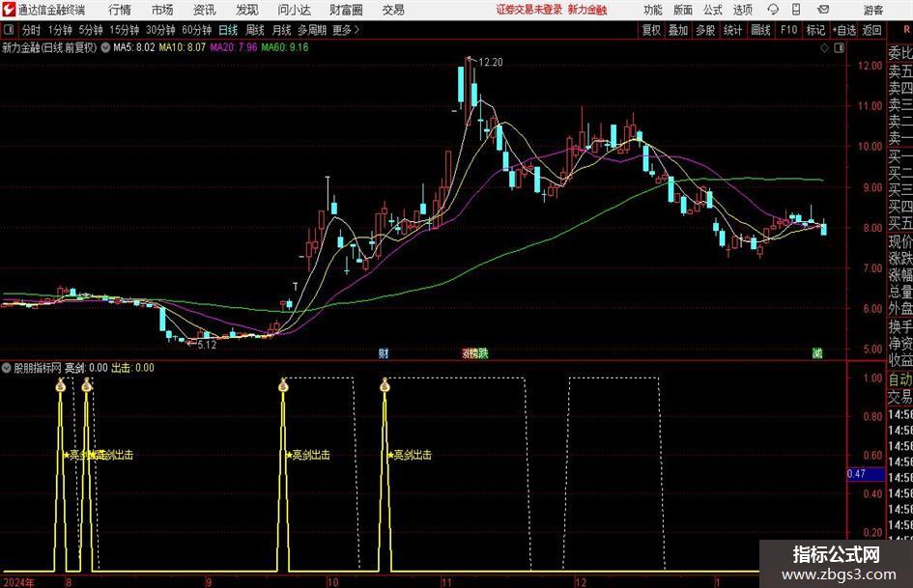Switch to the 5分钟 period
The width and height of the screenshot is (913, 588).
(90, 30)
